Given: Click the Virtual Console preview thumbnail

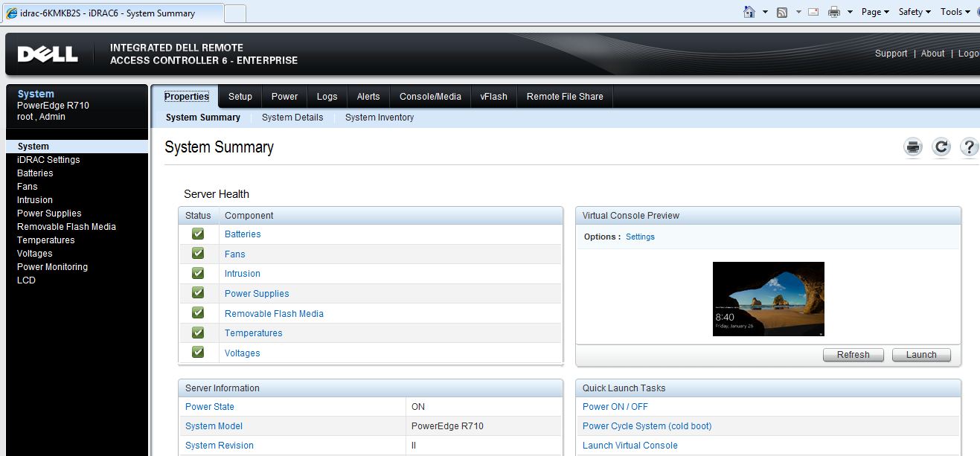Looking at the screenshot, I should click(768, 299).
